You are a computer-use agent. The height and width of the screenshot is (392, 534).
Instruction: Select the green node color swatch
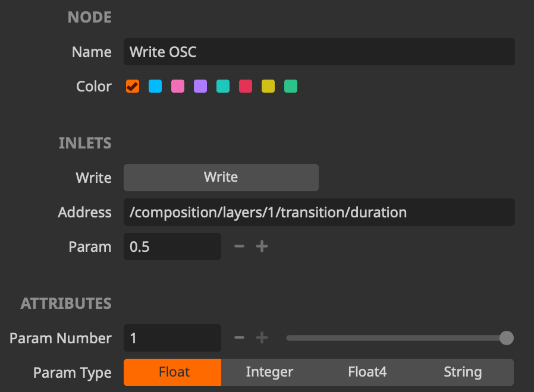(x=291, y=87)
